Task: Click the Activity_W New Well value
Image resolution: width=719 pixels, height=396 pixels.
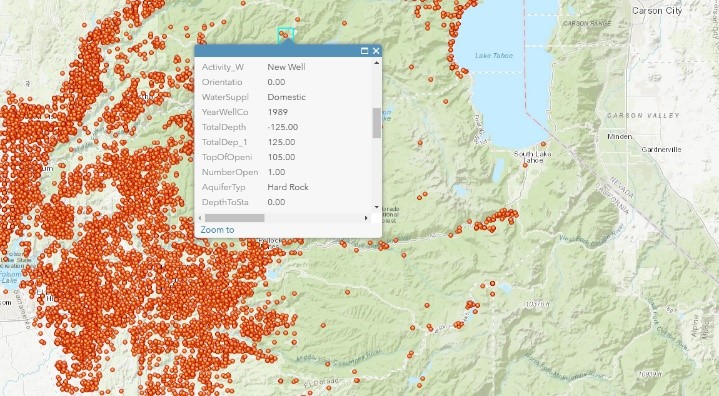Action: [x=286, y=67]
